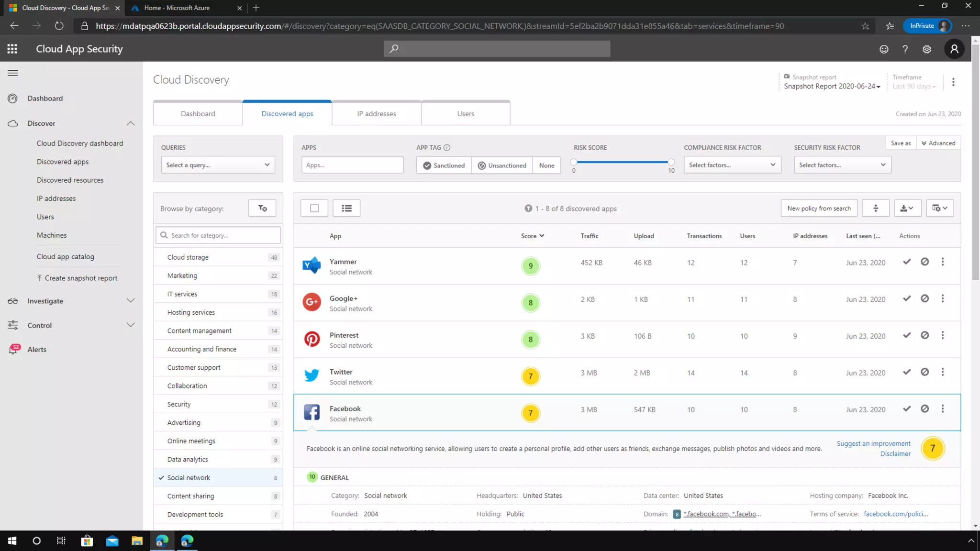
Task: Mark Twitter as unsanctioned with block icon
Action: tap(924, 372)
